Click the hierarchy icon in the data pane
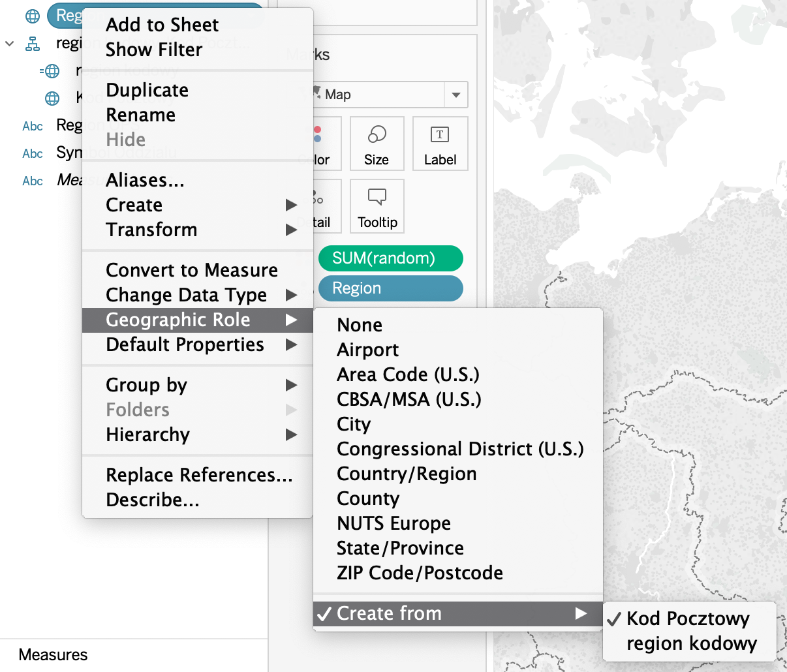 [32, 44]
